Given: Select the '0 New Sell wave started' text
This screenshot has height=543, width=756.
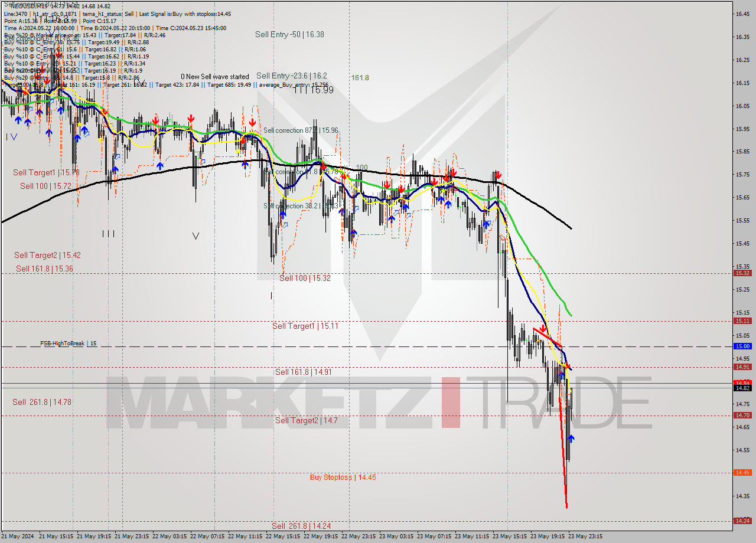Looking at the screenshot, I should (x=215, y=77).
